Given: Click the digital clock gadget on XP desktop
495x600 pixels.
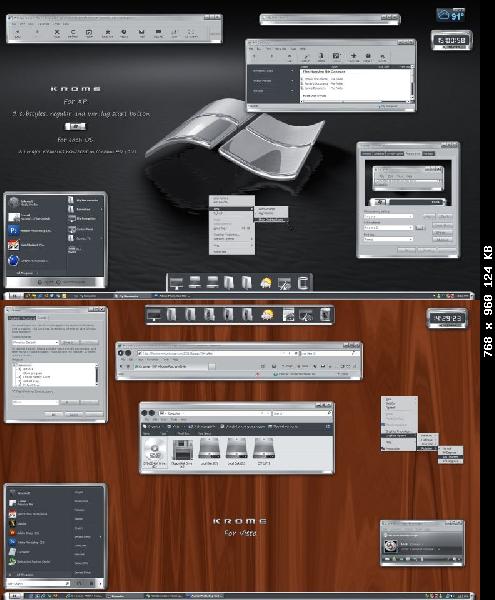Looking at the screenshot, I should tap(452, 40).
